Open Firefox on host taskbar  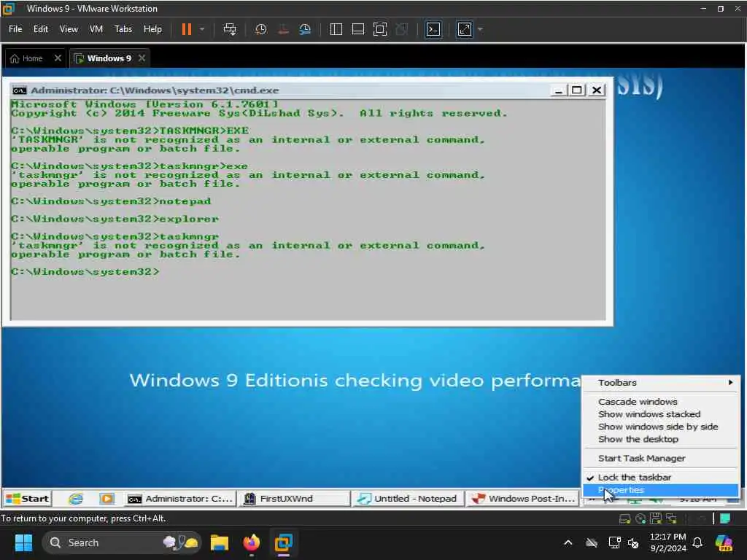tap(252, 542)
